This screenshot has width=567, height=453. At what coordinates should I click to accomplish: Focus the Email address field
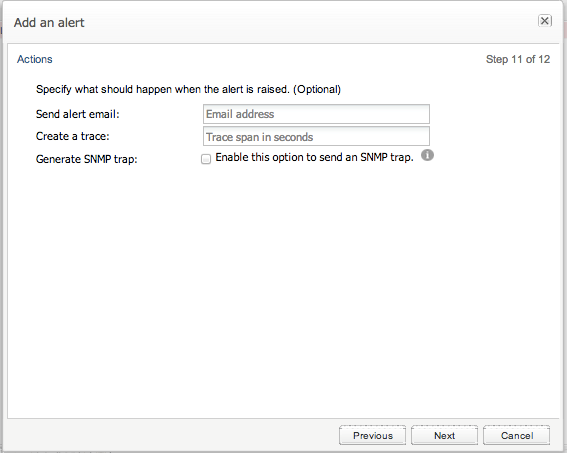click(x=316, y=114)
